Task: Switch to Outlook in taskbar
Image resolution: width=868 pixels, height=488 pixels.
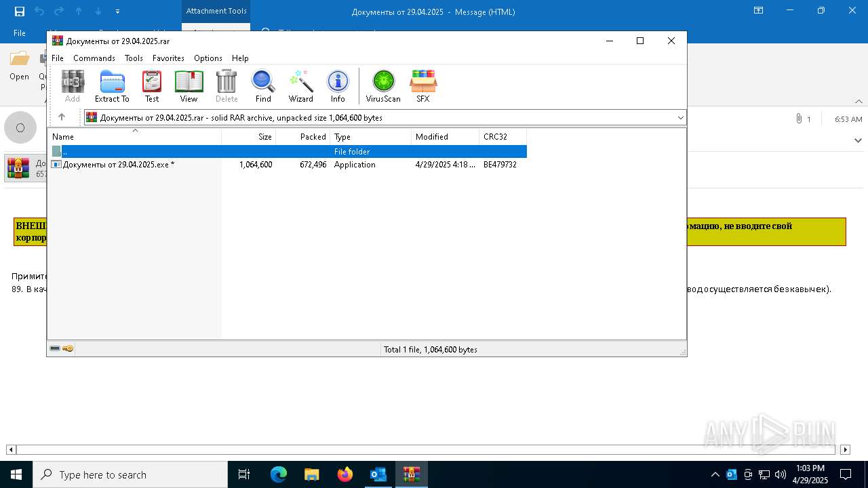Action: [378, 474]
